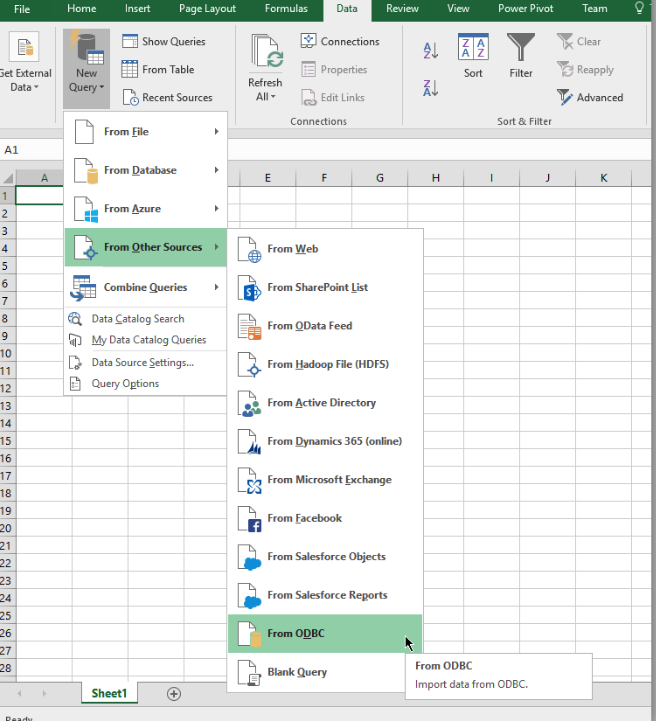Add a new sheet with plus icon
The height and width of the screenshot is (721, 656).
pyautogui.click(x=174, y=694)
